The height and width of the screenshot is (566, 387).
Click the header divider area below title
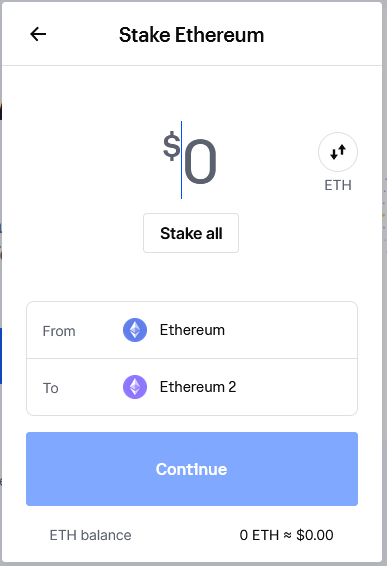[x=192, y=66]
